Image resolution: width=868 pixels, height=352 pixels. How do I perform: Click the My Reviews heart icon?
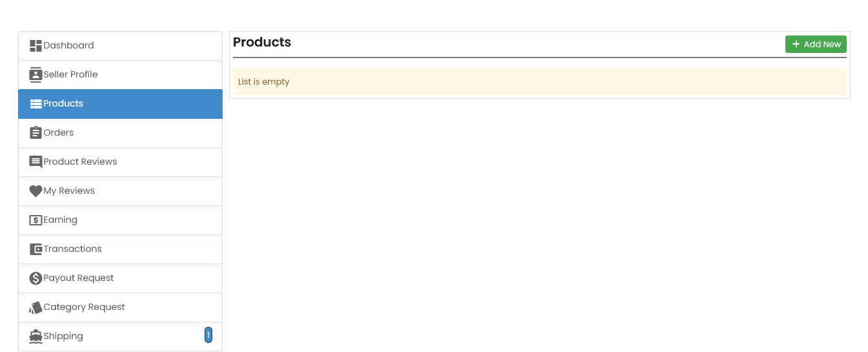click(35, 191)
